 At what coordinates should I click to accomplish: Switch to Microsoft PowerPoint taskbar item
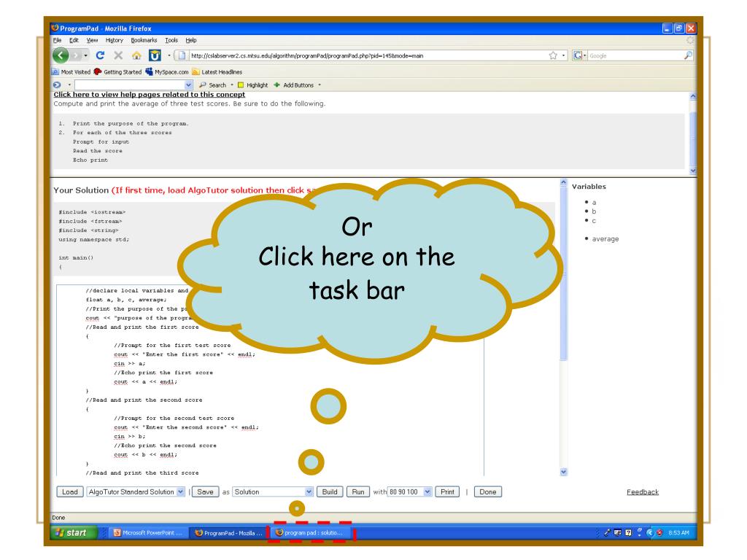pyautogui.click(x=148, y=533)
